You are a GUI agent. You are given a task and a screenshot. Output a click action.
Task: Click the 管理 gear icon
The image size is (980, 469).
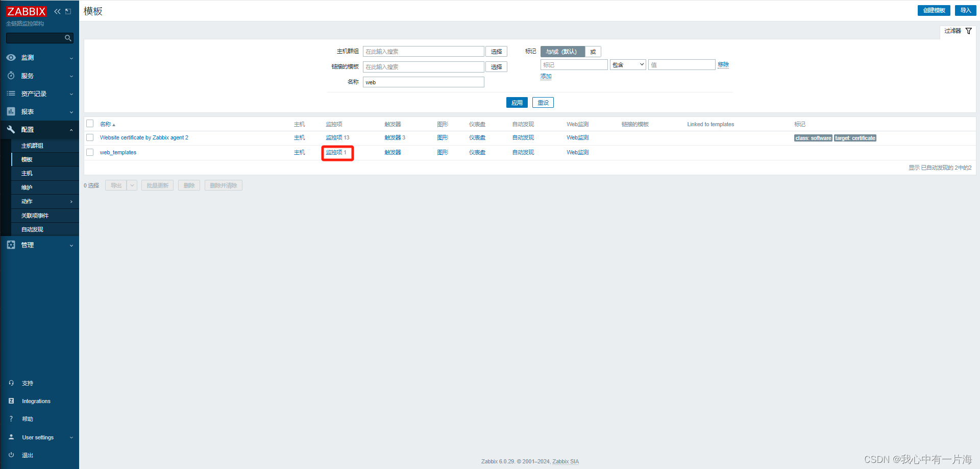tap(11, 245)
